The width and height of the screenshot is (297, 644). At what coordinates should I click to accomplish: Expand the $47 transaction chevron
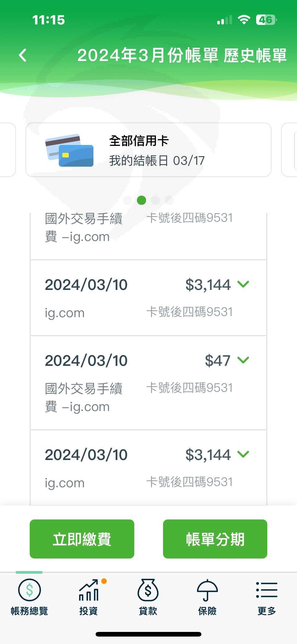243,360
